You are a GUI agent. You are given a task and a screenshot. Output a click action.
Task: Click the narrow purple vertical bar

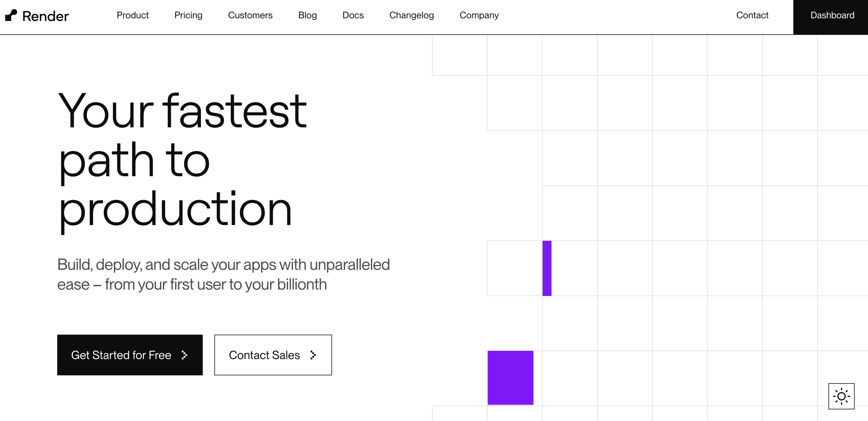[546, 268]
